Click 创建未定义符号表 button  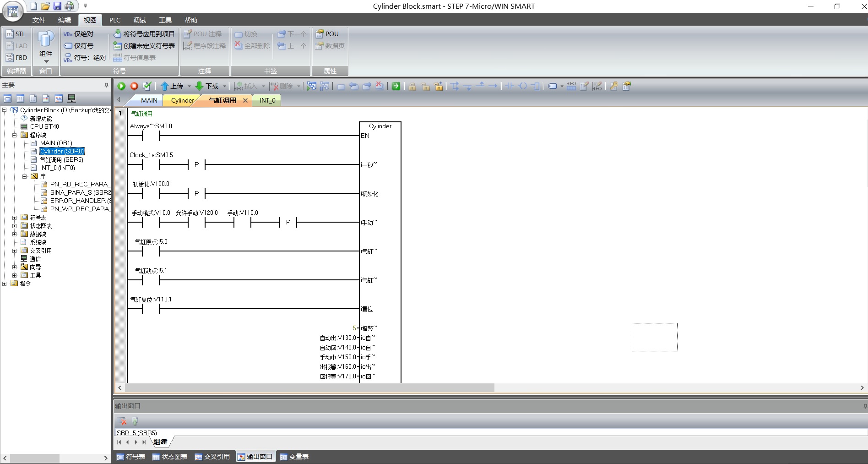[144, 46]
